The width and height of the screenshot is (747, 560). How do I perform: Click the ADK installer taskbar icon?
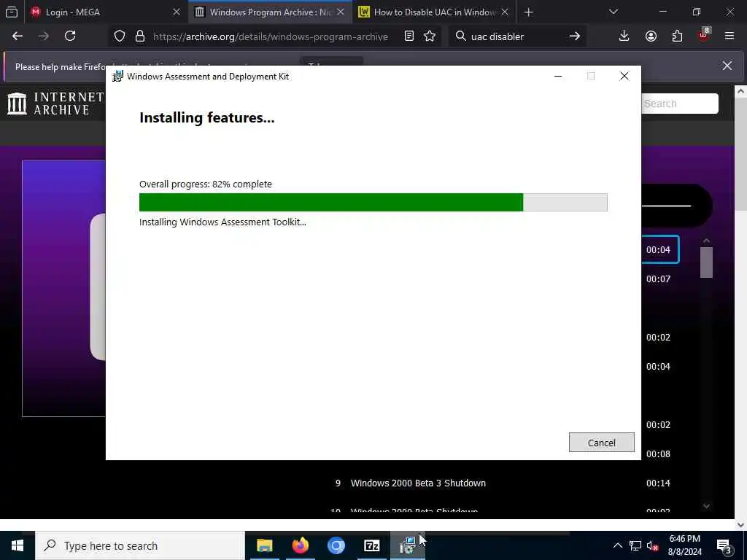pos(408,545)
